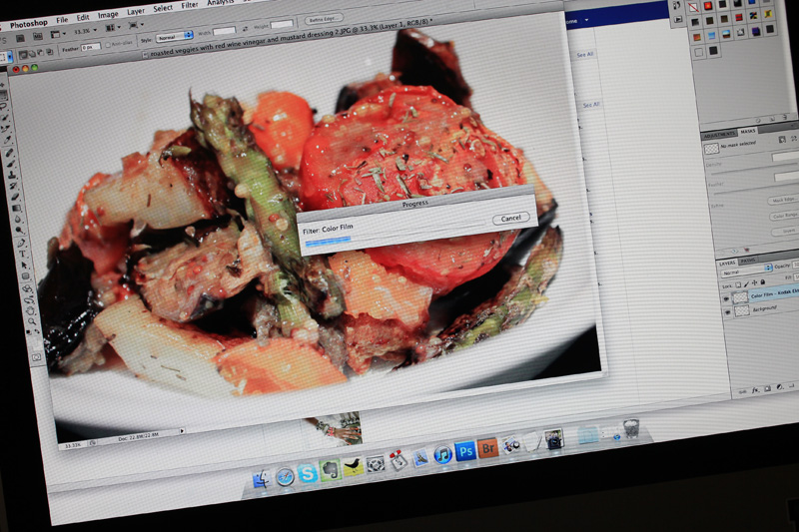Screen dimensions: 799x532
Task: Switch to the Adjustments tab
Action: coord(719,135)
